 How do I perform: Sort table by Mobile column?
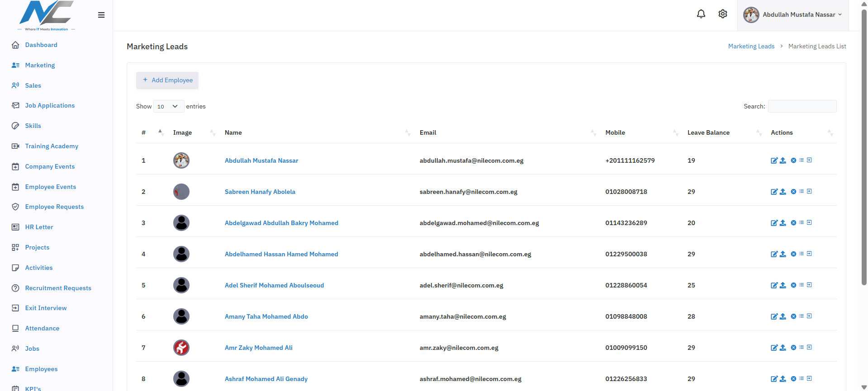642,132
